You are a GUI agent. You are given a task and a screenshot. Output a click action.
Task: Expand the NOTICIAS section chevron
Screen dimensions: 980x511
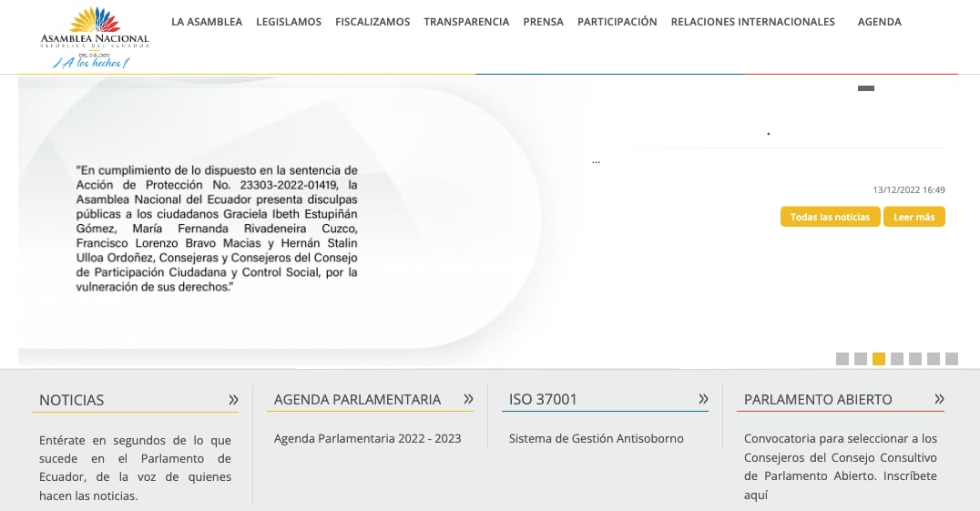tap(233, 399)
